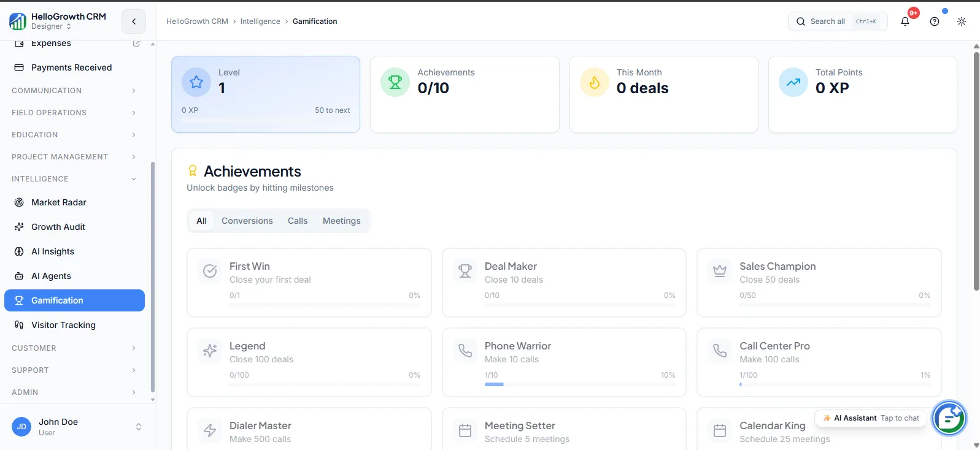980x450 pixels.
Task: Click the Meeting Setter calendar icon
Action: [x=465, y=430]
